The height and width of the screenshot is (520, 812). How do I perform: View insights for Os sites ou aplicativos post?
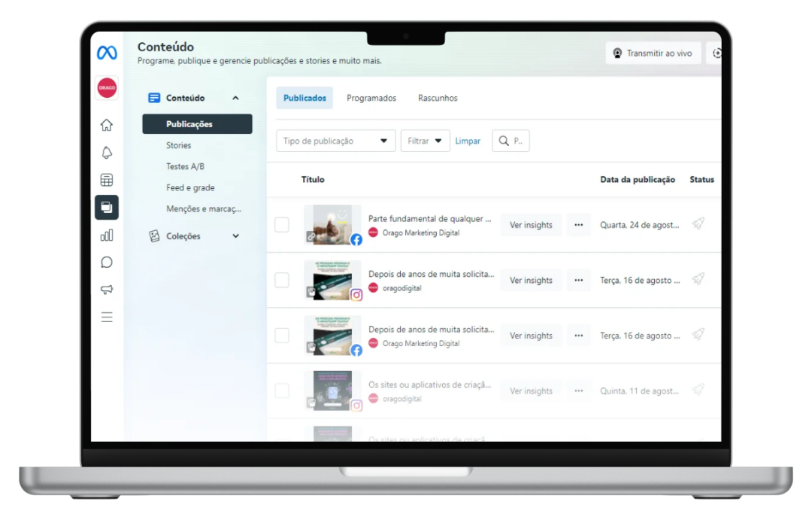(531, 391)
